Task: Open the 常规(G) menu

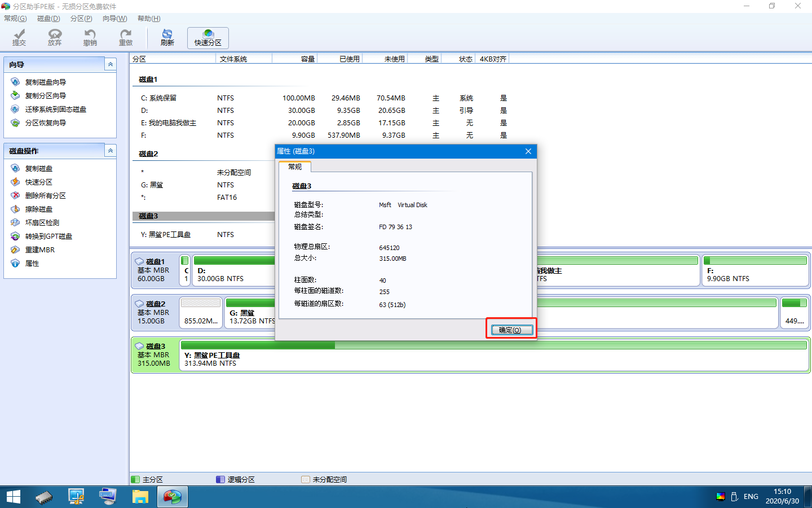Action: 15,19
